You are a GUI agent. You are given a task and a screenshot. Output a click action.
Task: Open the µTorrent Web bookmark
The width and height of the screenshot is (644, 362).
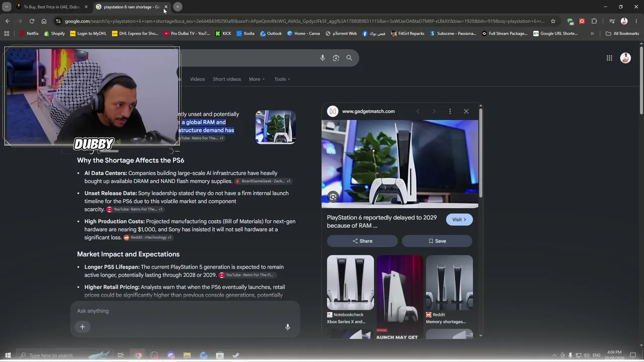[341, 34]
